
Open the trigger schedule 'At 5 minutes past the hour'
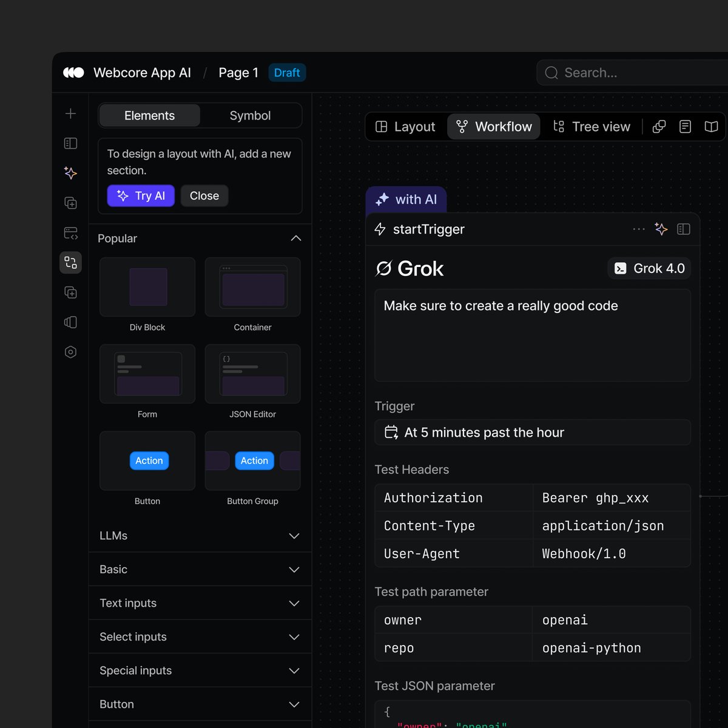coord(533,433)
